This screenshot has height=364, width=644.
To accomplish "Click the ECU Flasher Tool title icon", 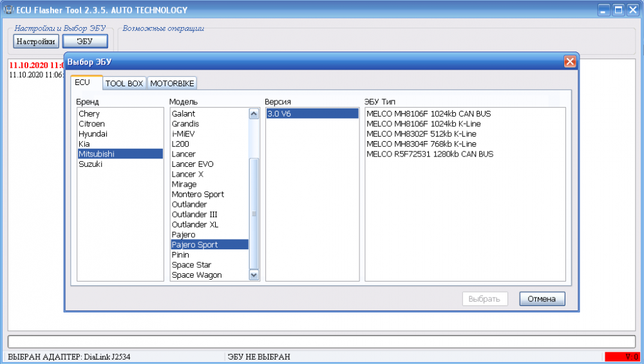I will (8, 10).
